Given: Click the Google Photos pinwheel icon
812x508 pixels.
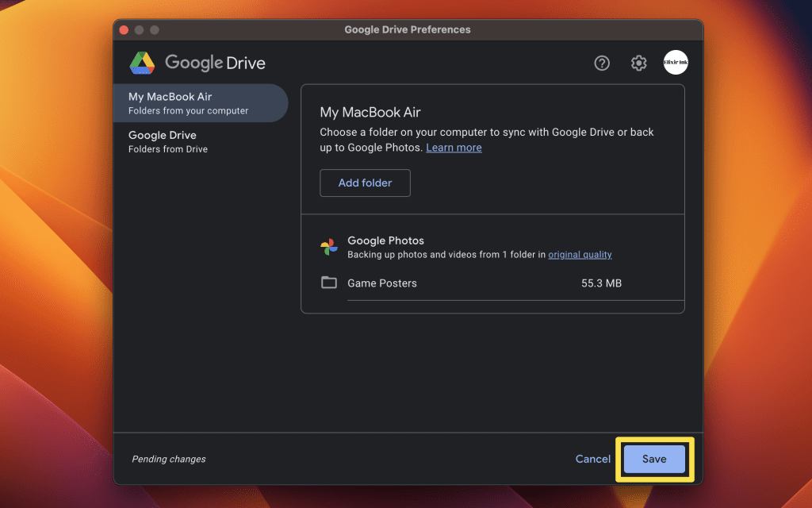Looking at the screenshot, I should (x=329, y=247).
